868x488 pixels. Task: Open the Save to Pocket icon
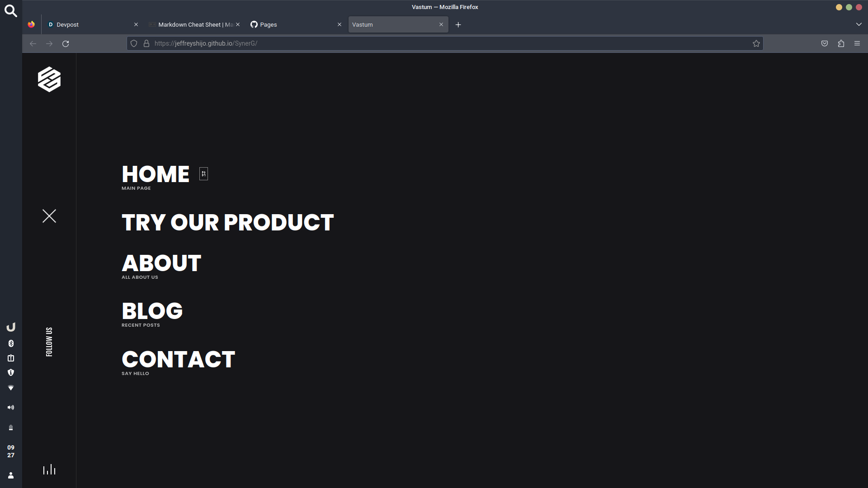pos(825,43)
